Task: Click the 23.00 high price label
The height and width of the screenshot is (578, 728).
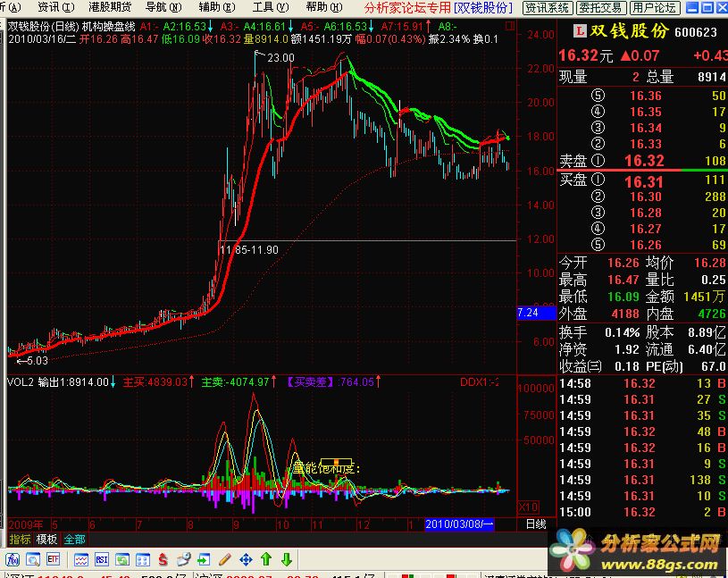Action: [280, 57]
